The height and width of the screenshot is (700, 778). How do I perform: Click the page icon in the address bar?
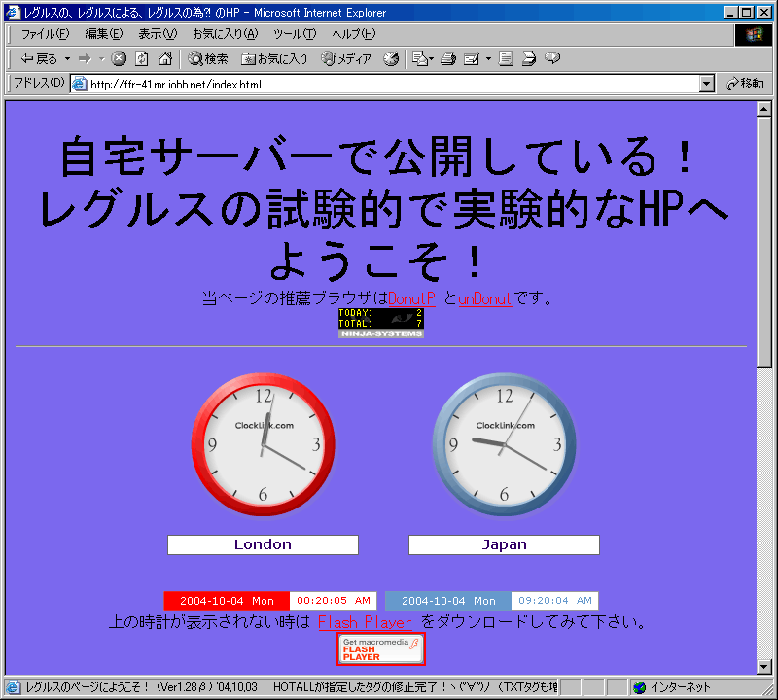[x=80, y=84]
